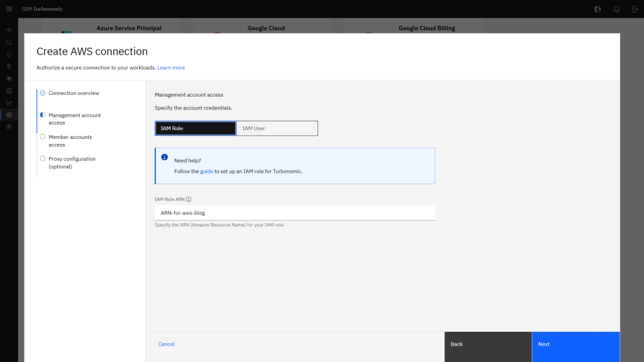Switch to the IAM User option
Viewport: 644px width, 362px height.
pyautogui.click(x=277, y=128)
